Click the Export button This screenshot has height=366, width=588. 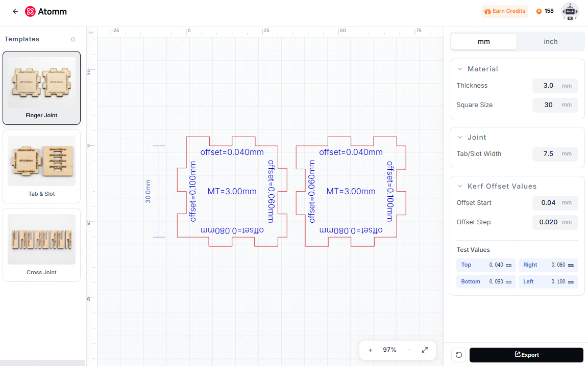526,355
